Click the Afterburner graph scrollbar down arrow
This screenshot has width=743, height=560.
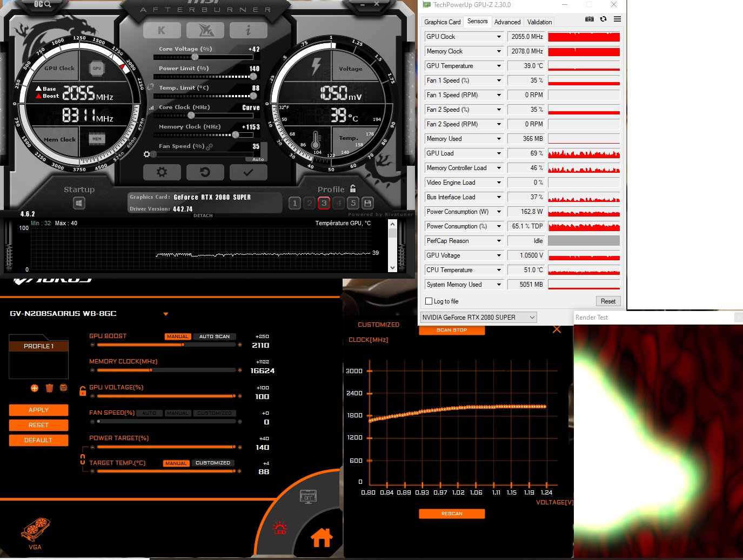point(392,267)
